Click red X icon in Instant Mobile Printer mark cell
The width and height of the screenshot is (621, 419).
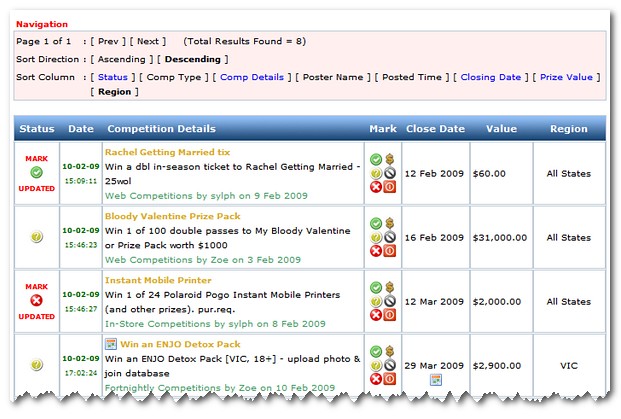point(376,315)
